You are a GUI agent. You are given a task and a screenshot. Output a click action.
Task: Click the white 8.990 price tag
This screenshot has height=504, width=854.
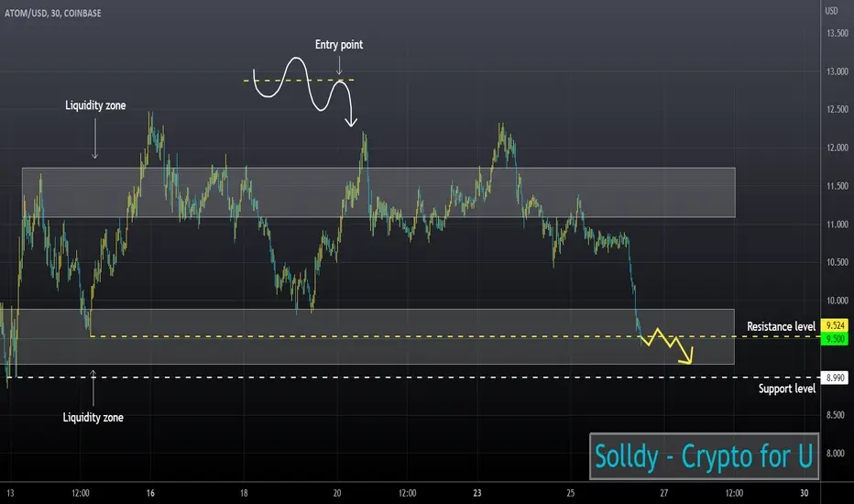[835, 378]
